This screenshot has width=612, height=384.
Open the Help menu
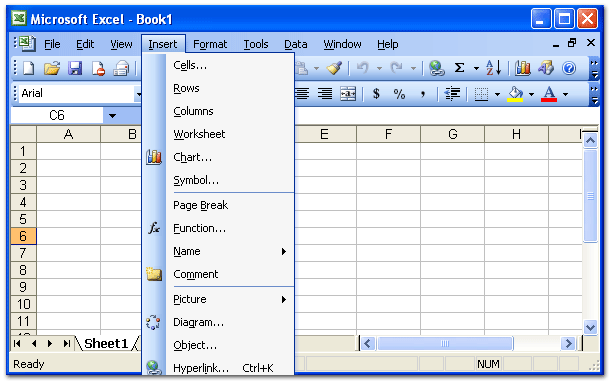coord(388,44)
